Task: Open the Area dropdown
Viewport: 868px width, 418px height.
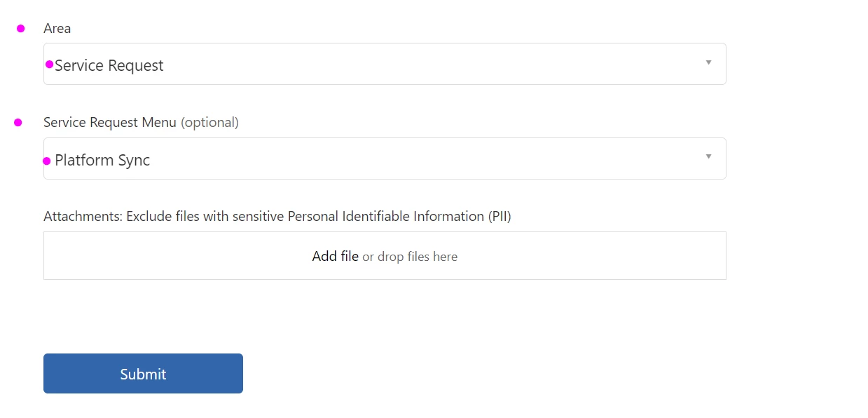Action: click(384, 64)
